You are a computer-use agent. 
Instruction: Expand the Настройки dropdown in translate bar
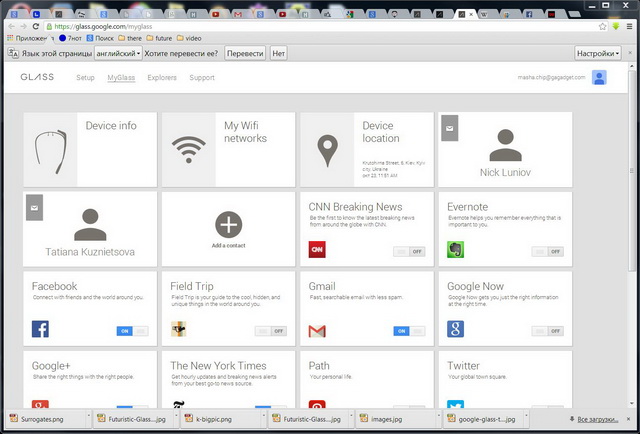[x=598, y=53]
